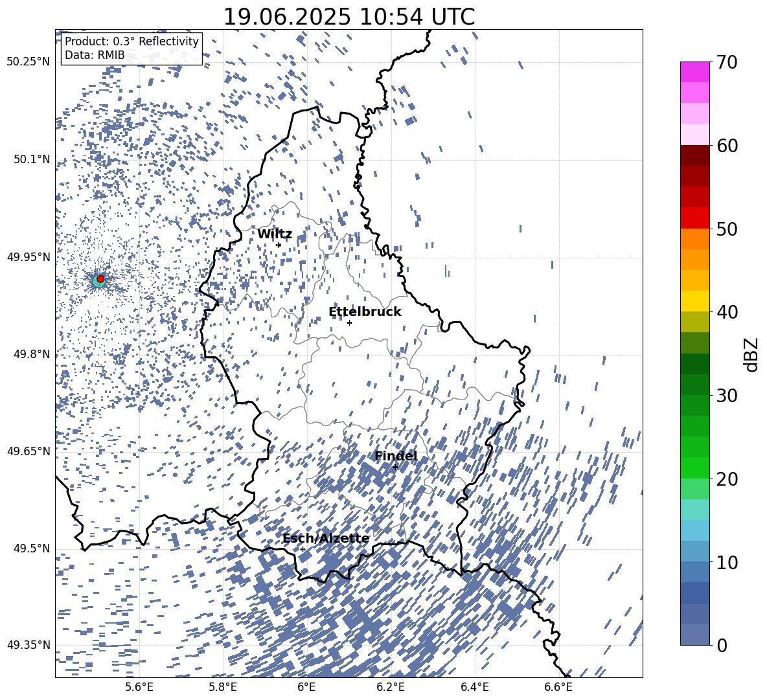Click the 50 tick label on colorbar
The height and width of the screenshot is (700, 767).
click(x=727, y=229)
